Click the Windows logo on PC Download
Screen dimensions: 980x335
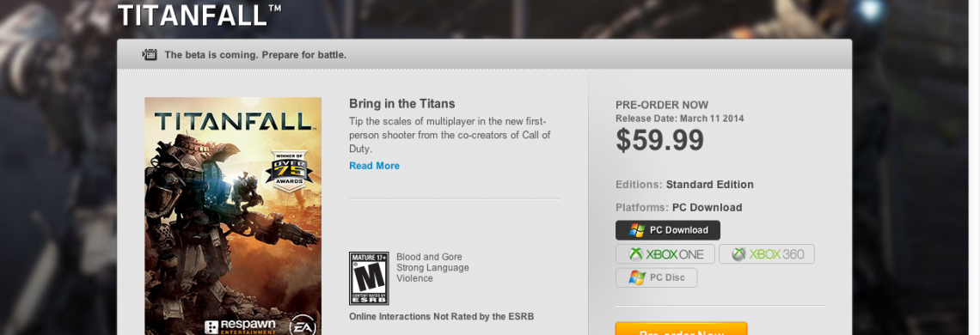coord(637,230)
